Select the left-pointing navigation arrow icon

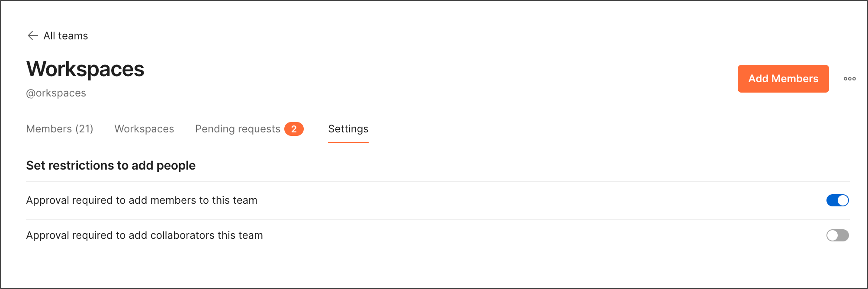click(33, 35)
